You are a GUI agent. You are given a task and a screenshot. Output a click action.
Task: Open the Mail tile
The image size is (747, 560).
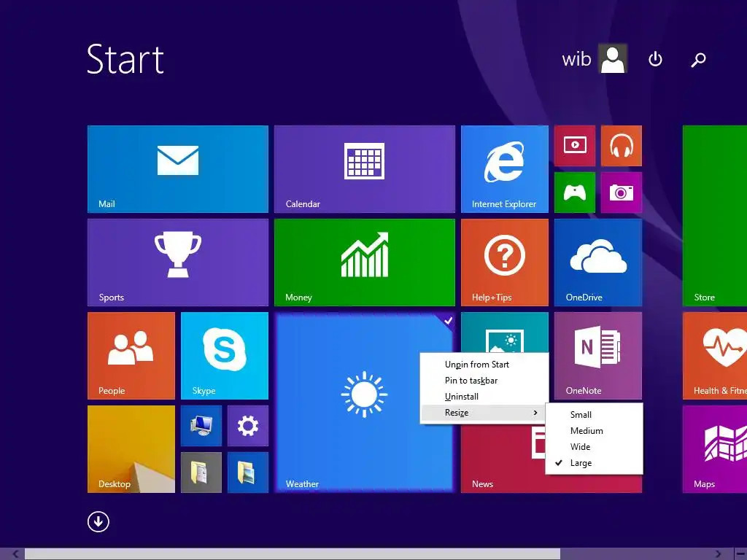[178, 169]
